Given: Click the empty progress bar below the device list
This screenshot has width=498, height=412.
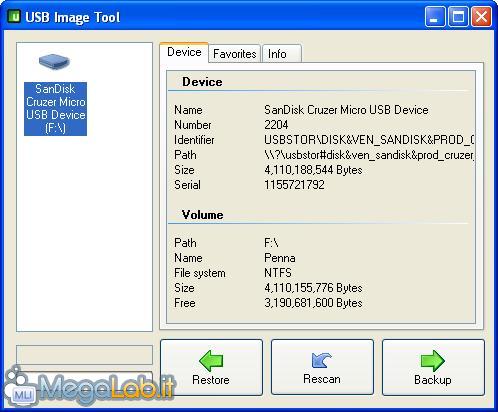Looking at the screenshot, I should (84, 355).
